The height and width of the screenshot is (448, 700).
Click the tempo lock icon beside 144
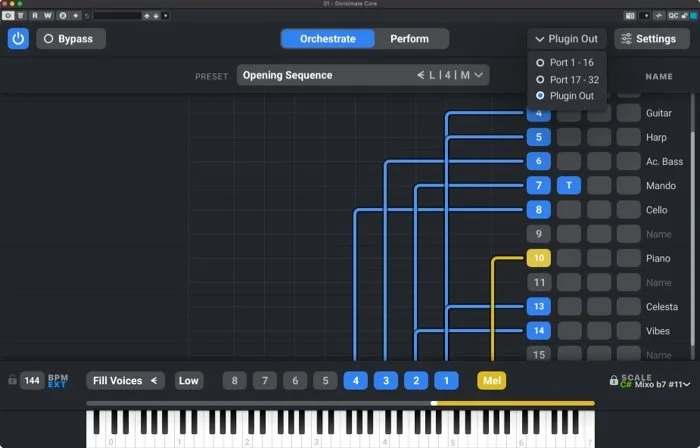coord(12,380)
